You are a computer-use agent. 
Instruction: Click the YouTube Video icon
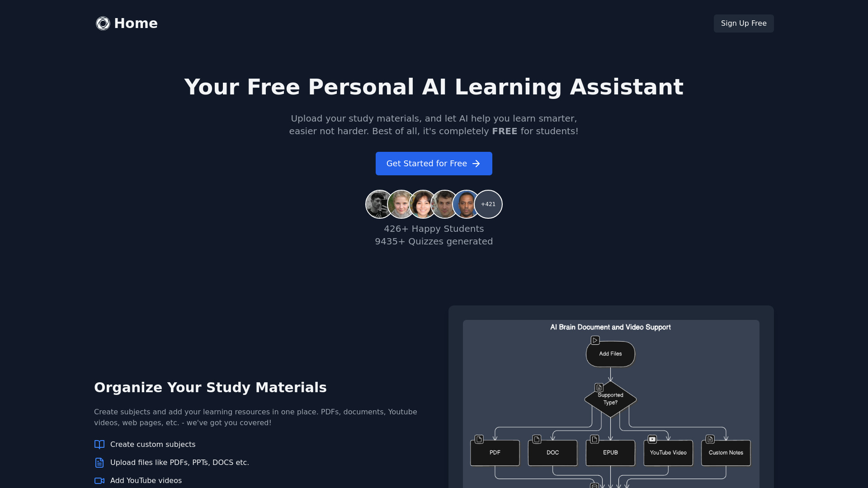(x=652, y=439)
